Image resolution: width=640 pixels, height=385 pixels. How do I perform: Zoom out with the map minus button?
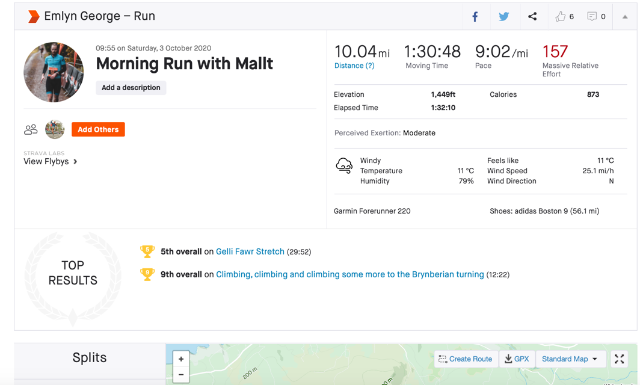181,374
